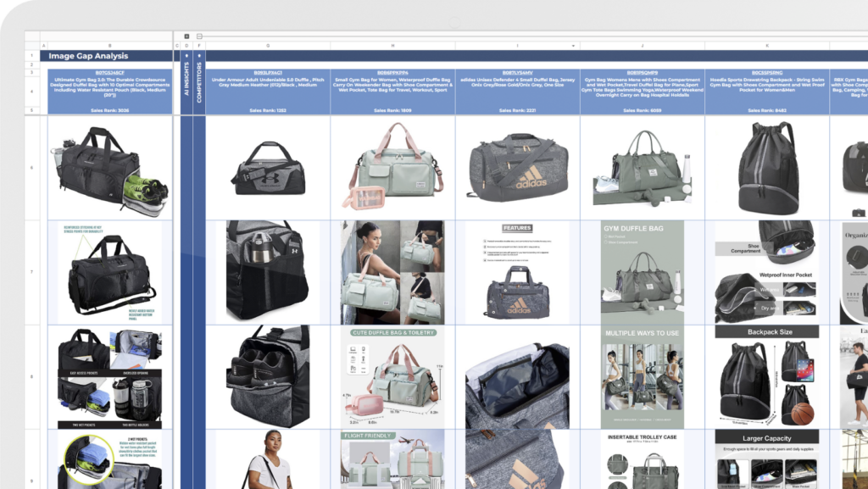The height and width of the screenshot is (489, 868).
Task: Click the Sales Rank: 6059 text
Action: pos(643,111)
